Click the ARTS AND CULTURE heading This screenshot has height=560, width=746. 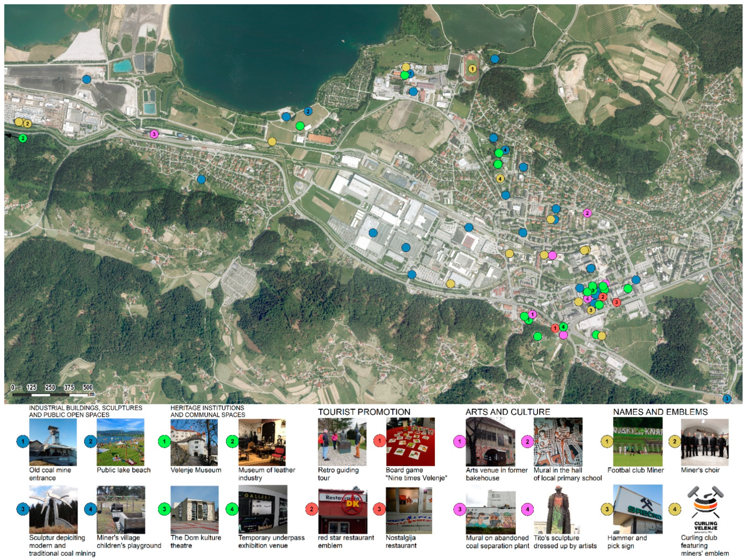pos(507,412)
